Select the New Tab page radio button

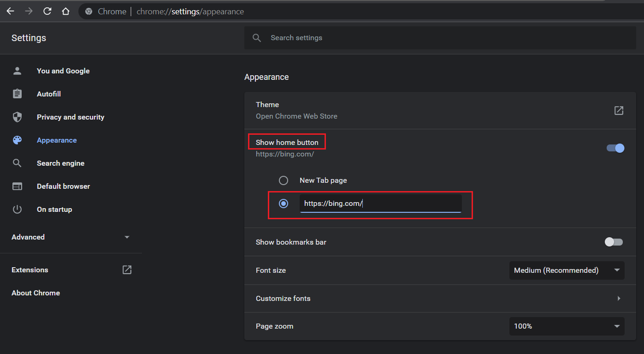[x=283, y=180]
